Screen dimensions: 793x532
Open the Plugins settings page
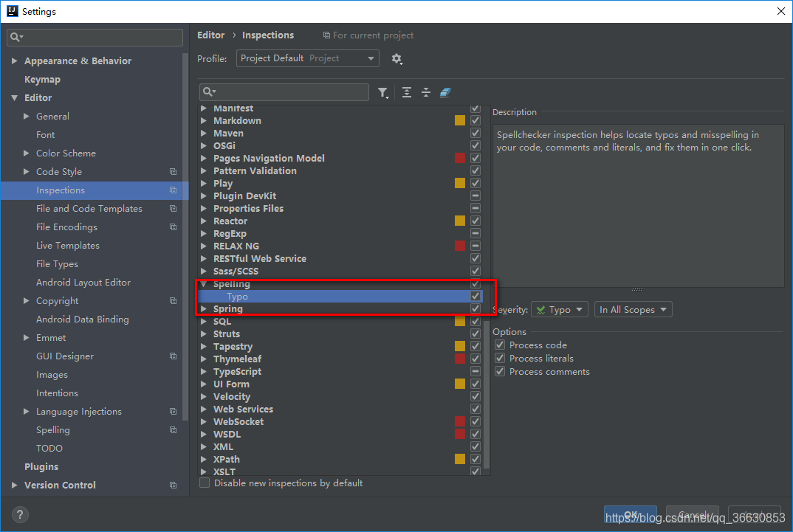pos(41,467)
